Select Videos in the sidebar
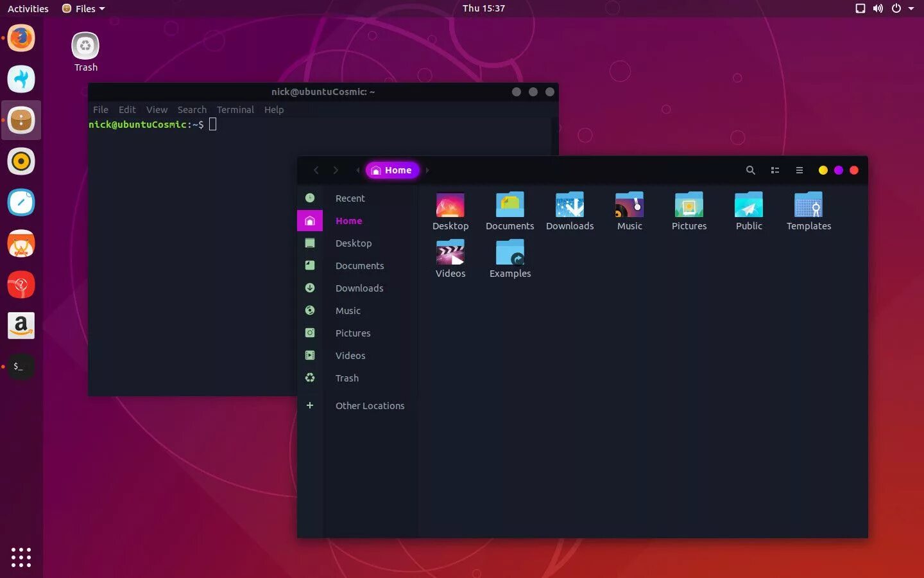The width and height of the screenshot is (924, 578). click(357, 356)
